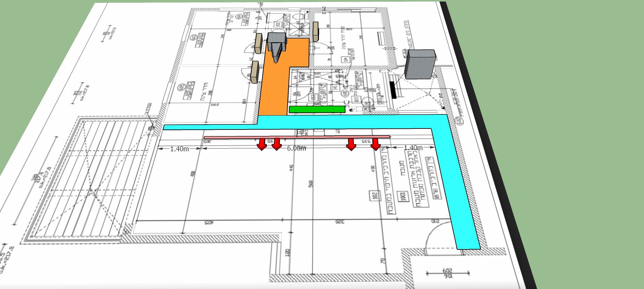
Task: Click the right 1.40m dimension label
Action: (413, 148)
